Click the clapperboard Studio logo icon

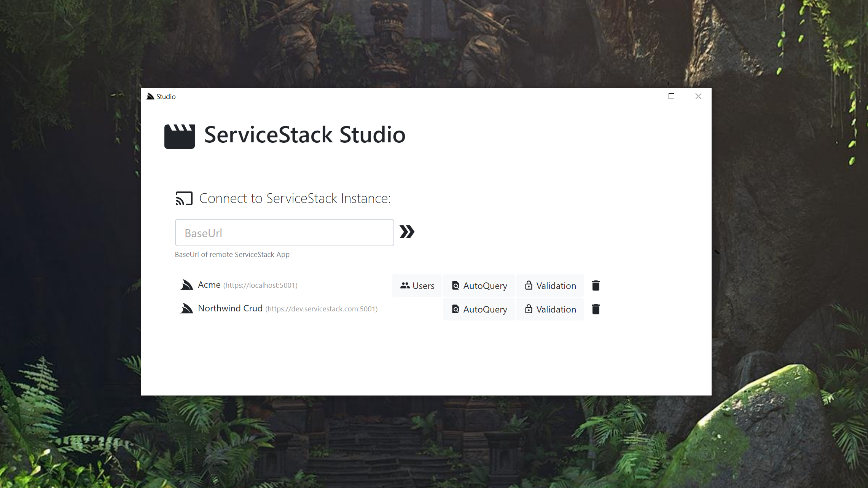pos(180,136)
